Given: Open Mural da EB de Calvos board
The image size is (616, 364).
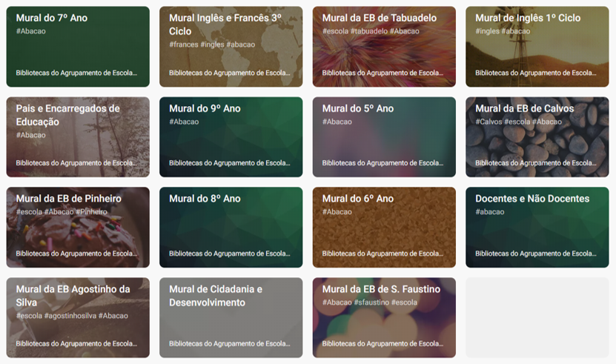Looking at the screenshot, I should tap(537, 137).
